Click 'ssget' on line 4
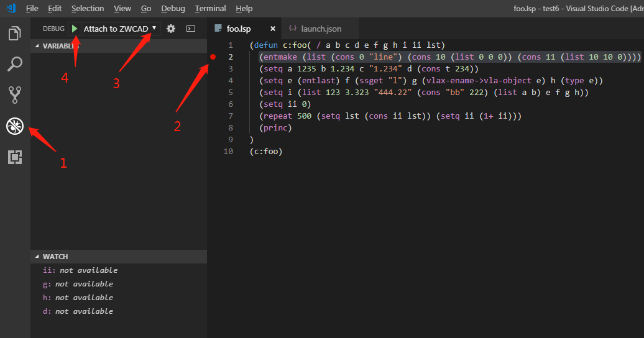644x338 pixels. tap(371, 81)
